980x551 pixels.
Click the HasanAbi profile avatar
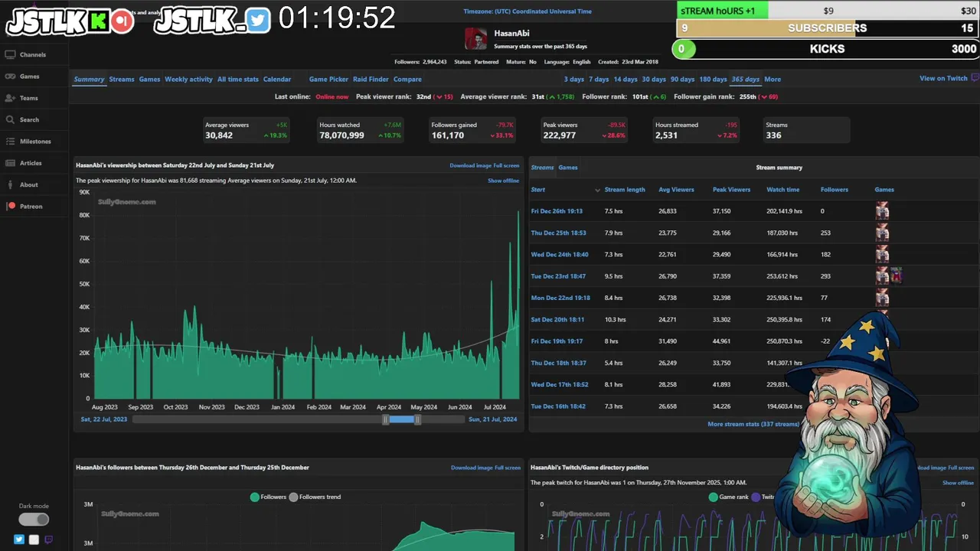[x=475, y=39]
